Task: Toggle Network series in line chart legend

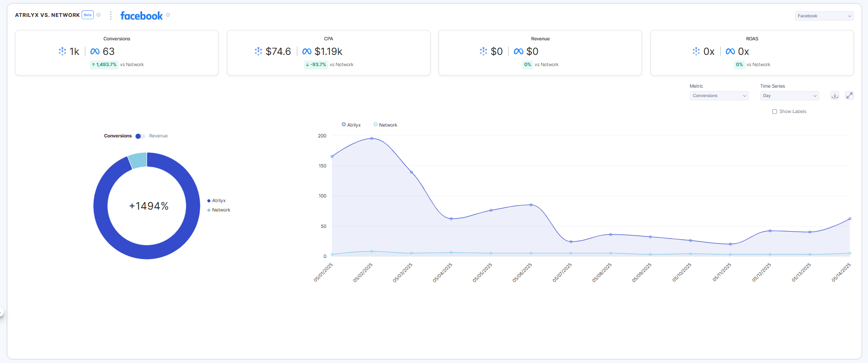Action: click(385, 125)
